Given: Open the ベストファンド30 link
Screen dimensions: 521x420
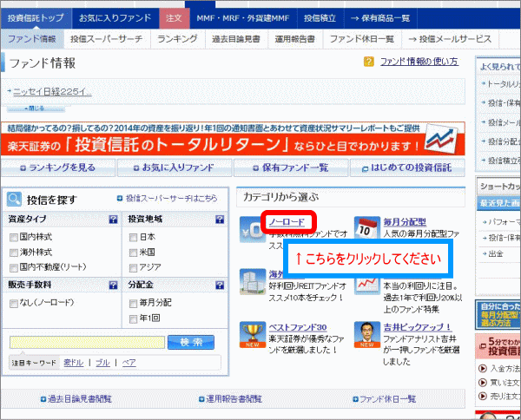Looking at the screenshot, I should pos(298,327).
